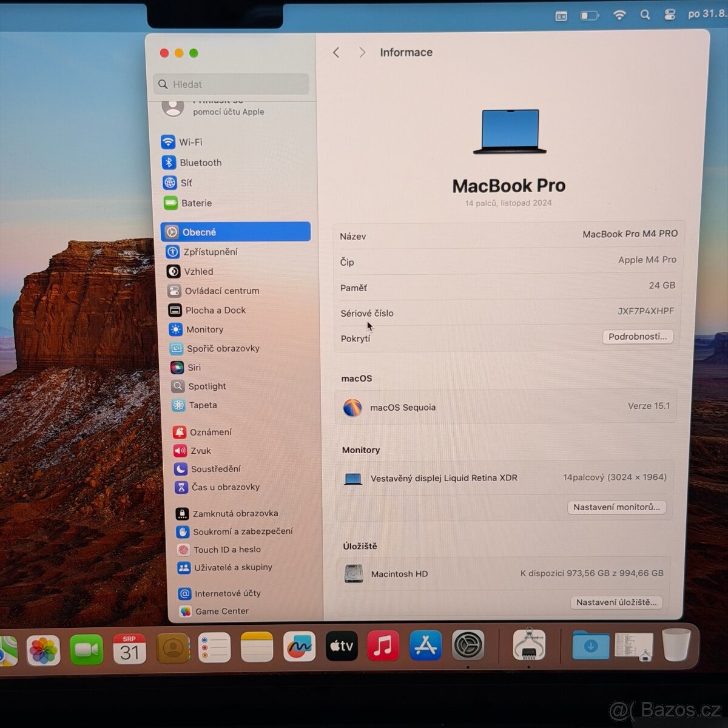Image resolution: width=728 pixels, height=728 pixels.
Task: Click the Vestavěný displej Liquid Retina XDR row
Action: click(x=506, y=478)
